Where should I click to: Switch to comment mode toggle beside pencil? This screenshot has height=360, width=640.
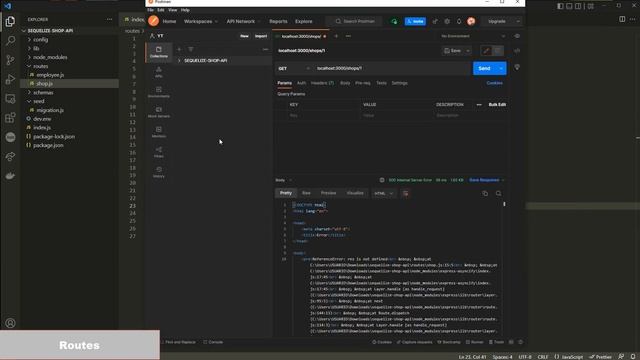(x=498, y=51)
